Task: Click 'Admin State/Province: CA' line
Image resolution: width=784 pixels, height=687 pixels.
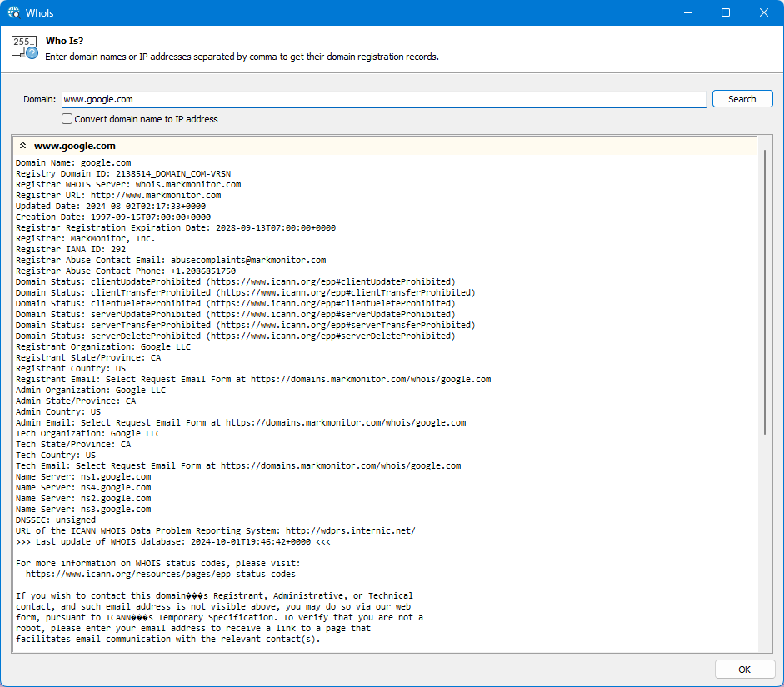Action: pyautogui.click(x=76, y=401)
